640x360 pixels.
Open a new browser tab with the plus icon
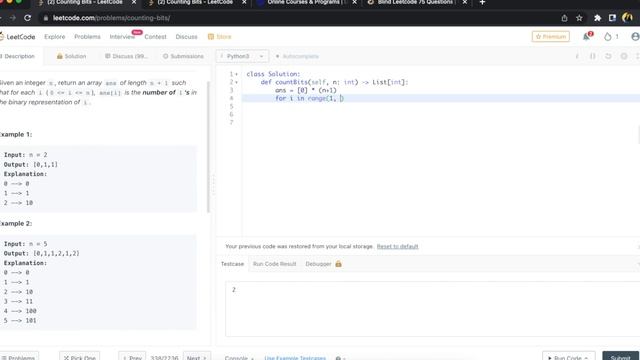(x=482, y=2)
